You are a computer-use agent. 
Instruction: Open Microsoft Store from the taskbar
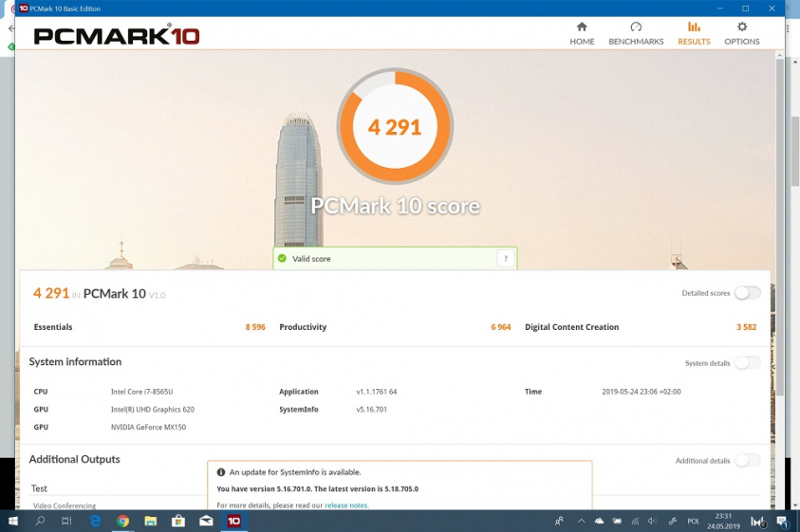178,521
